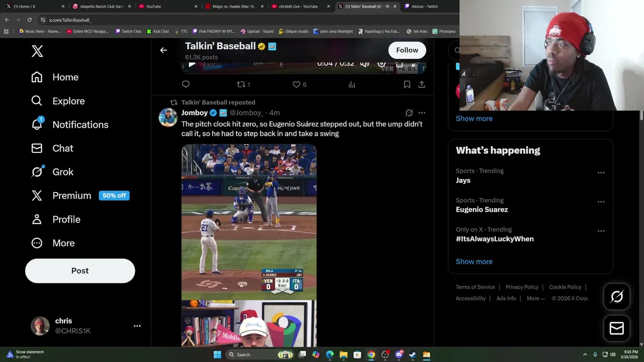Bookmark the video post
Screen dimensions: 644x362
pos(407,84)
